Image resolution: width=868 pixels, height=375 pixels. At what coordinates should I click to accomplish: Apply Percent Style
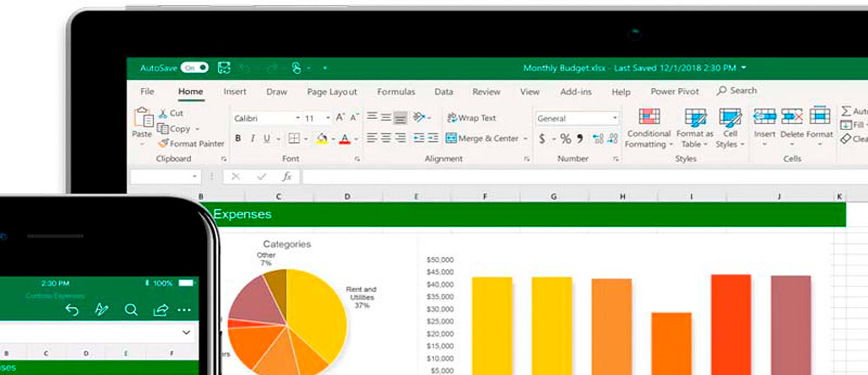(x=565, y=139)
